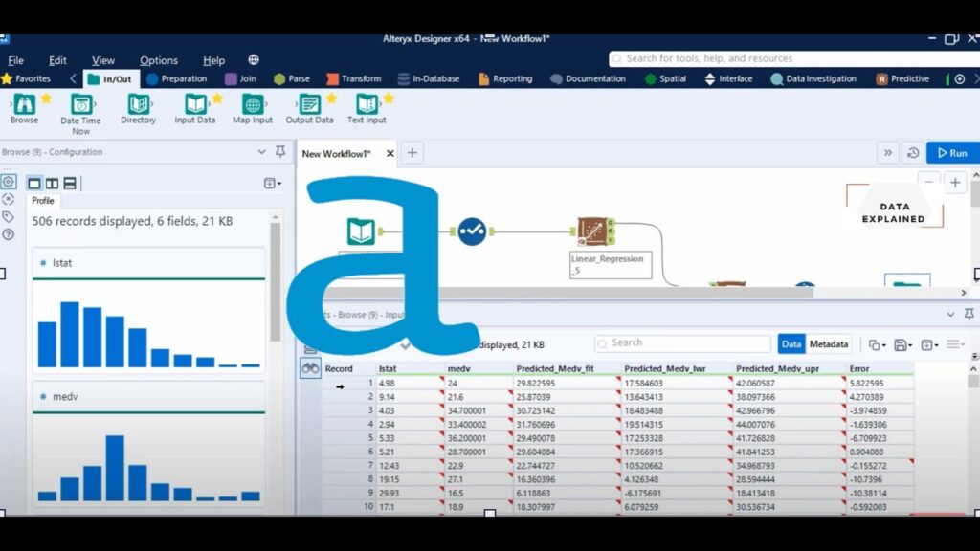The height and width of the screenshot is (551, 980).
Task: Click the Directory tool icon
Action: click(138, 105)
